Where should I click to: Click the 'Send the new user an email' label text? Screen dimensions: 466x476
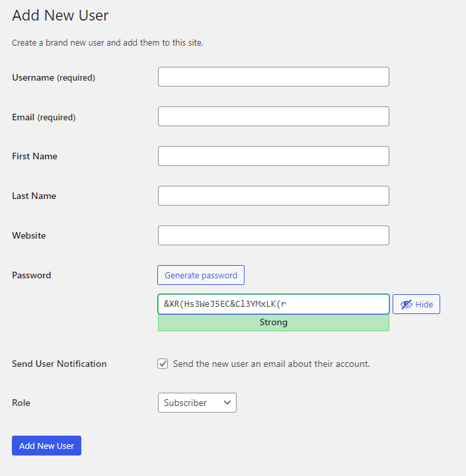(x=272, y=364)
